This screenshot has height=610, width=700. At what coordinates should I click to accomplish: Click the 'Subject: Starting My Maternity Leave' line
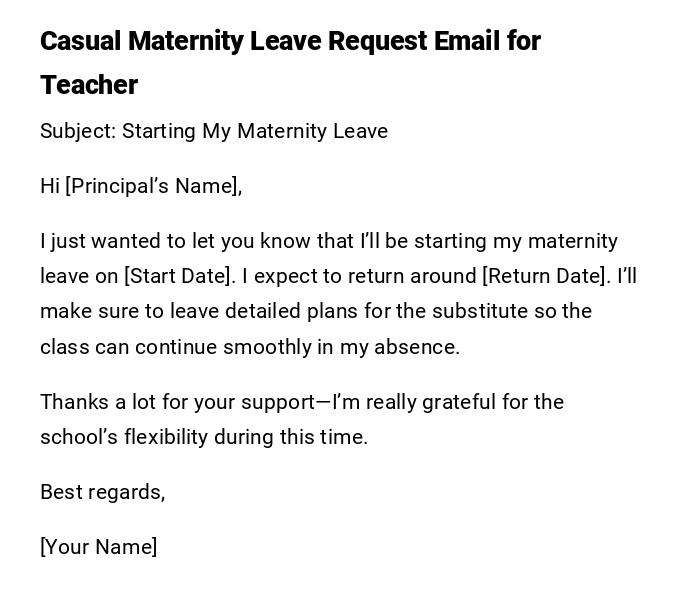tap(214, 131)
